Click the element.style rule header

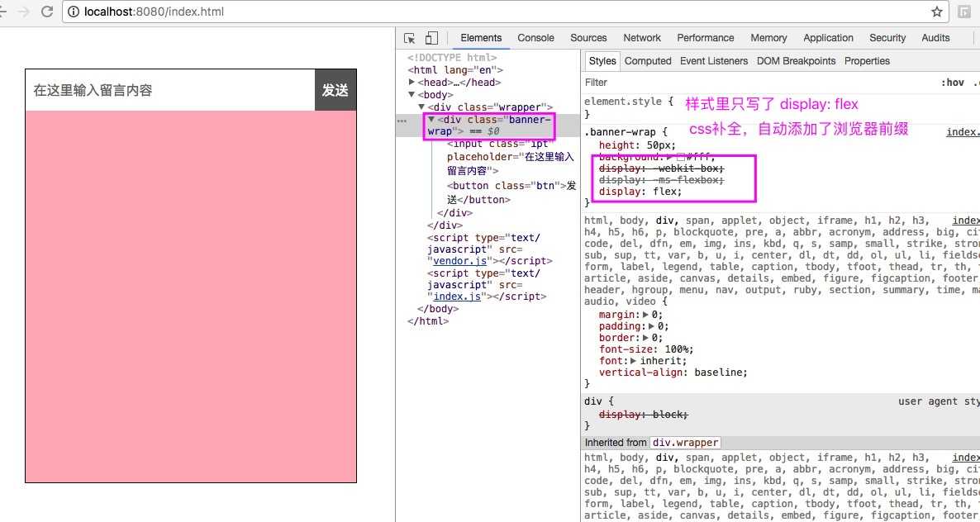(x=629, y=101)
